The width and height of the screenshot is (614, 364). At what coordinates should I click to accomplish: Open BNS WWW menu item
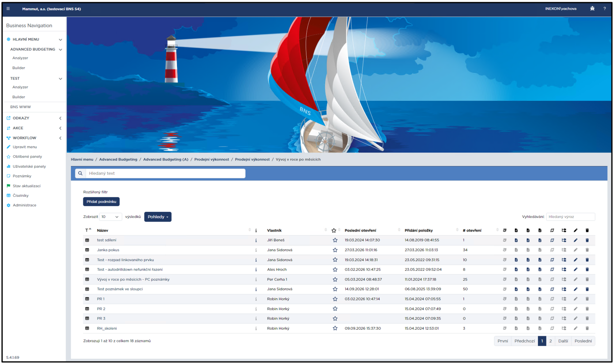20,107
